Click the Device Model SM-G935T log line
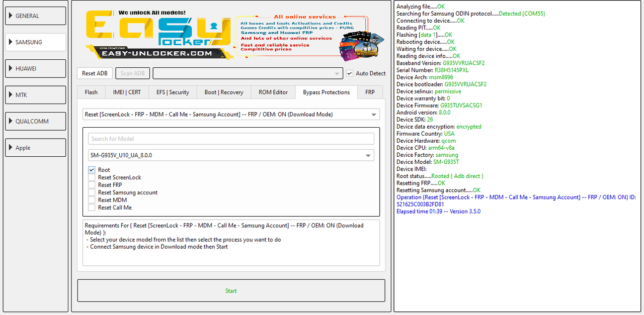Viewport: 644px width, 315px height. click(x=428, y=162)
